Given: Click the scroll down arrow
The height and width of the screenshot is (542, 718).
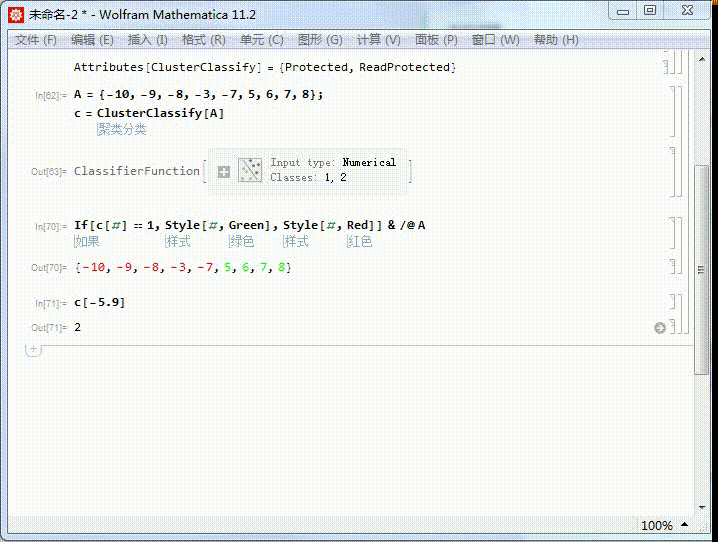Looking at the screenshot, I should tap(702, 507).
